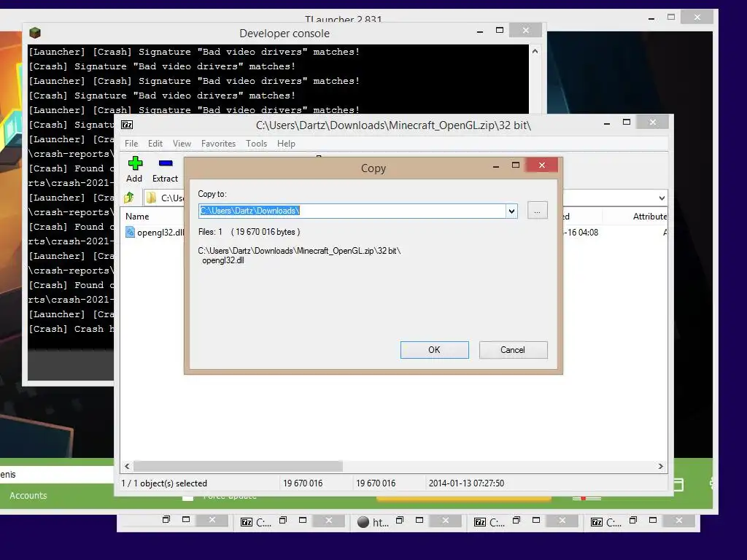
Task: Open the 'Copy to' path dropdown
Action: pyautogui.click(x=511, y=211)
